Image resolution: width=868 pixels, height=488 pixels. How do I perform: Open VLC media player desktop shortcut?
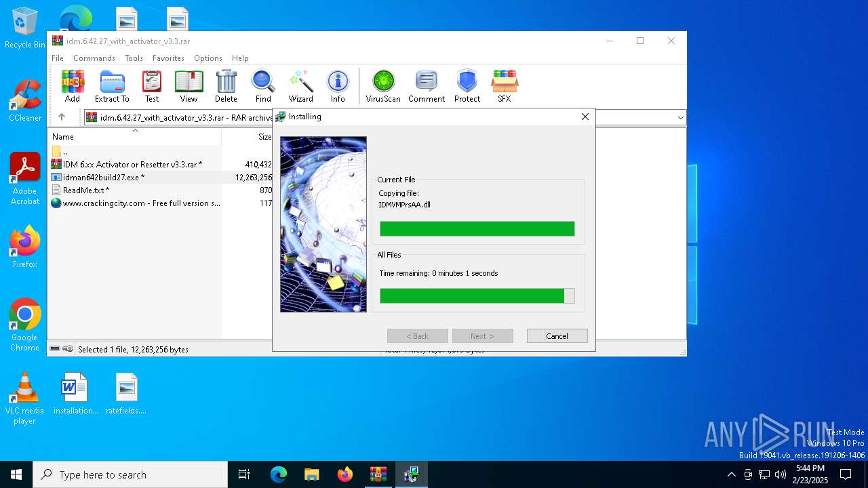click(x=24, y=399)
